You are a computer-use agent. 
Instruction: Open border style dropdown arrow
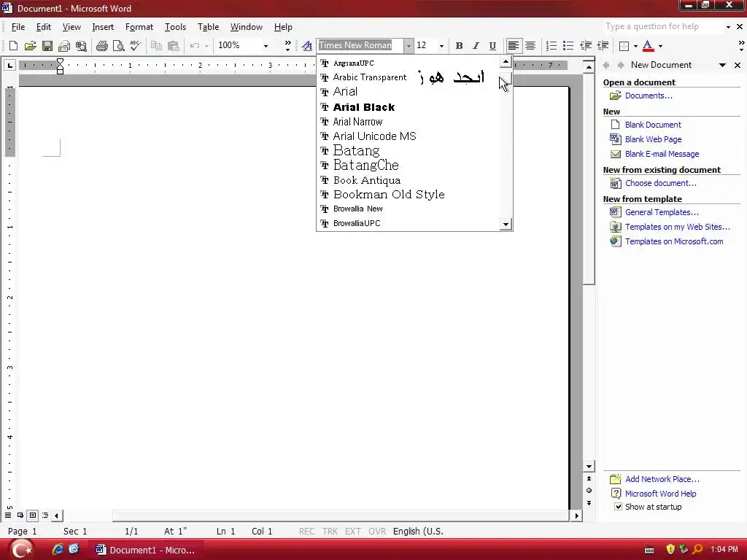[635, 46]
